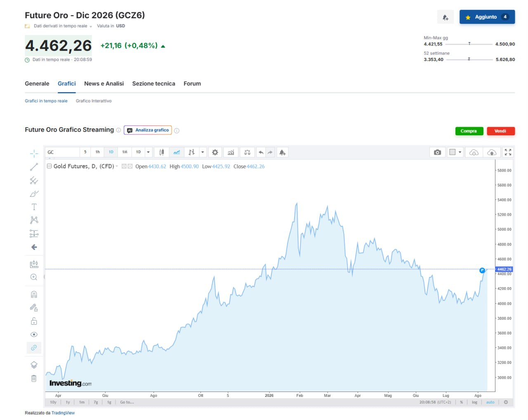Collapse the Gold Futures legend box
The height and width of the screenshot is (420, 528).
(49, 166)
